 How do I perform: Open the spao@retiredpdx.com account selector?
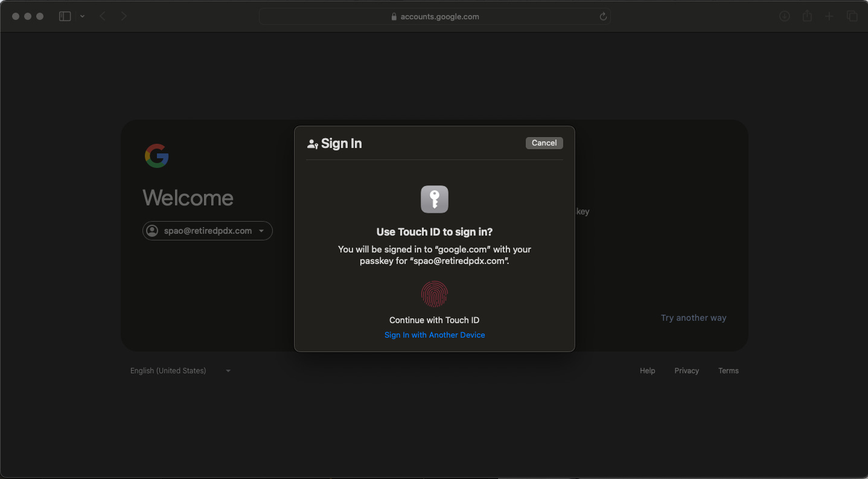pyautogui.click(x=208, y=231)
